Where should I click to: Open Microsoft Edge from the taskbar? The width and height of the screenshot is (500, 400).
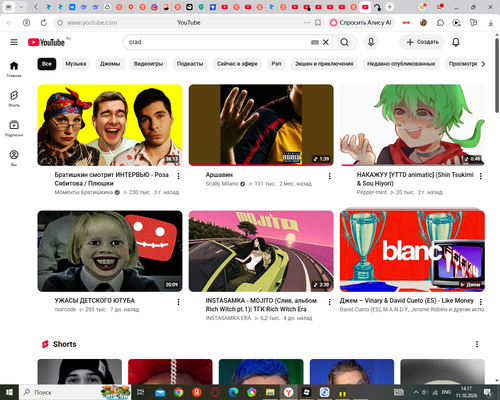(x=233, y=392)
